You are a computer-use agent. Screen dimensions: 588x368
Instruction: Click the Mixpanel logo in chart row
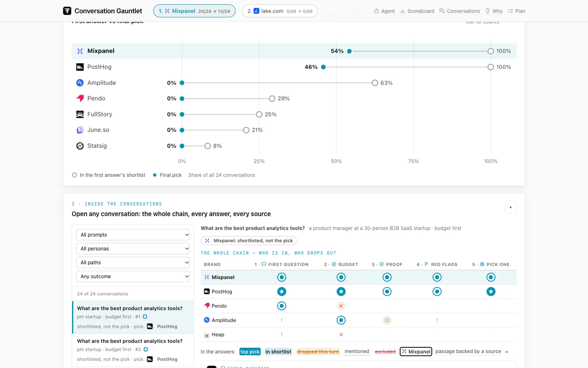(80, 51)
